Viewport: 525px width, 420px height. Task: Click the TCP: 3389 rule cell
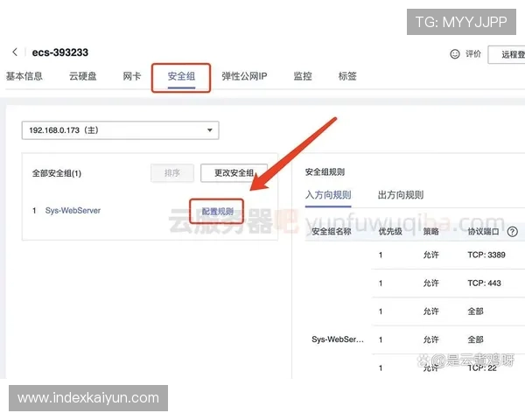click(486, 255)
